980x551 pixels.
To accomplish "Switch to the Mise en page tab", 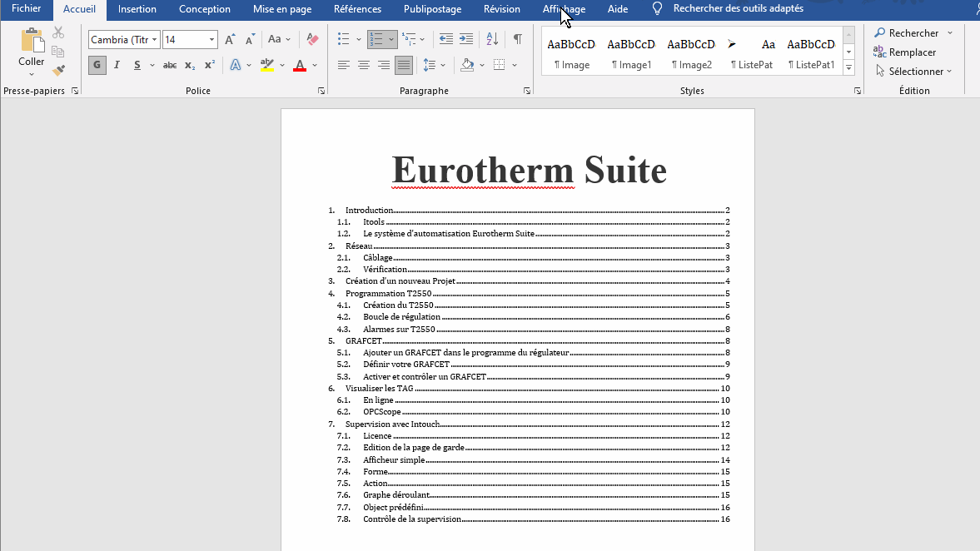I will pos(282,9).
